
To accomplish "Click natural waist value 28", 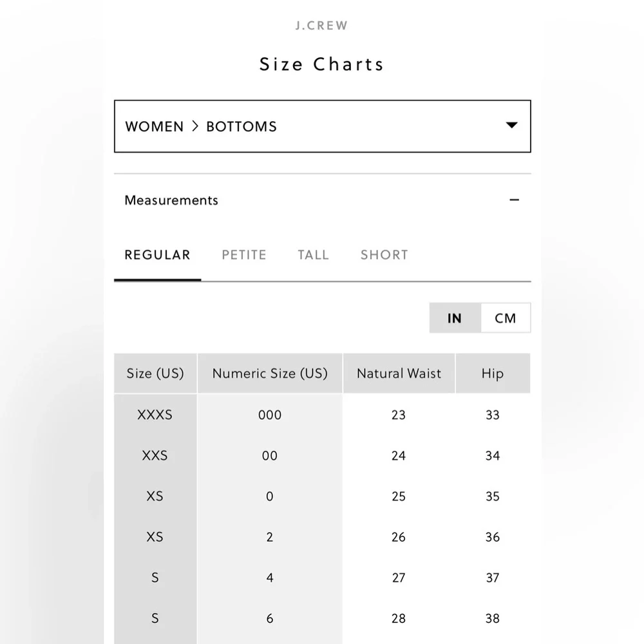I will pyautogui.click(x=399, y=618).
